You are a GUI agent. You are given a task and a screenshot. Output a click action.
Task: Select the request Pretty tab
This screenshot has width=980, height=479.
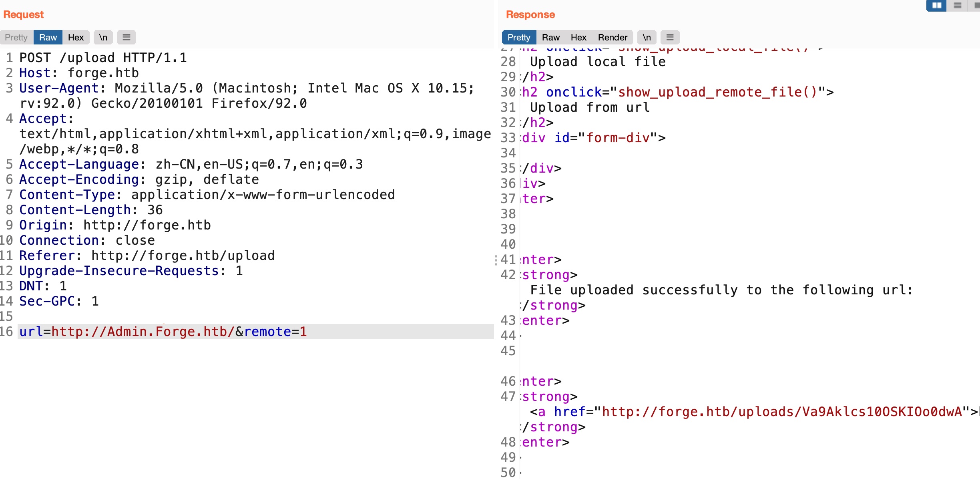tap(16, 37)
